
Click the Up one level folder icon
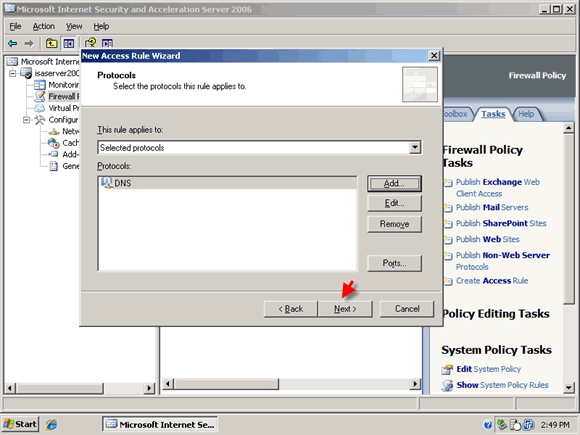[51, 44]
